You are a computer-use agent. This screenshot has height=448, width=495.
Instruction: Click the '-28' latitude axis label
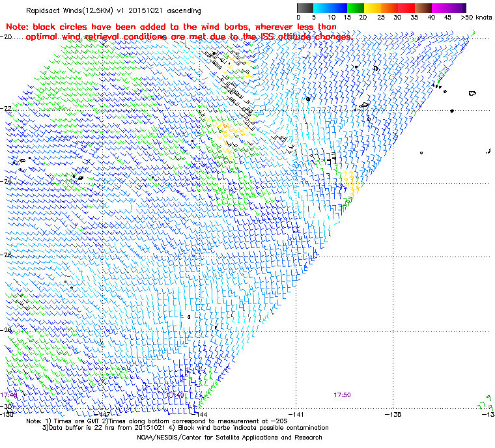coord(6,330)
